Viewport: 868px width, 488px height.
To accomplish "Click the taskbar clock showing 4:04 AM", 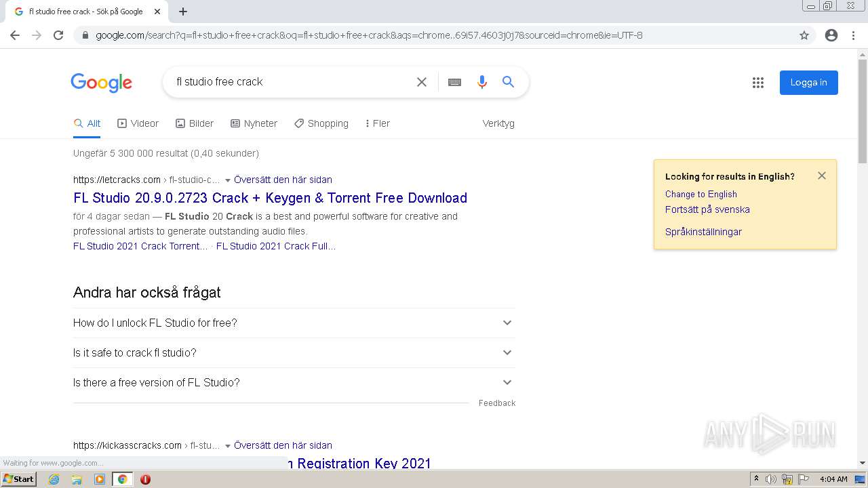I will click(x=833, y=479).
